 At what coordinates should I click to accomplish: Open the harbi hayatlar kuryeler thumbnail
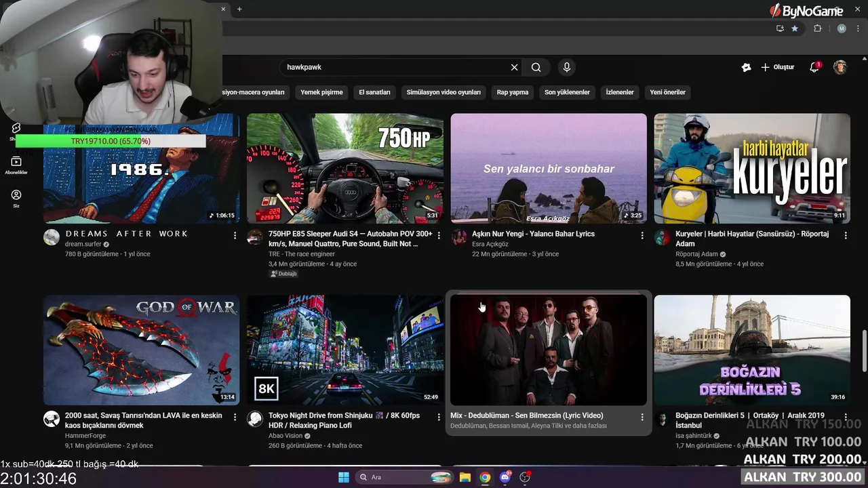point(752,168)
